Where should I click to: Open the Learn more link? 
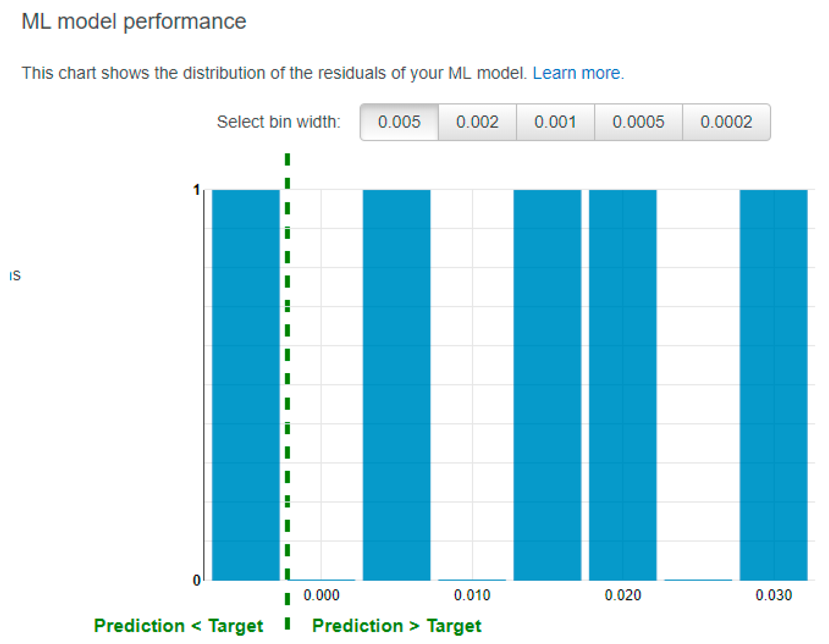[578, 73]
